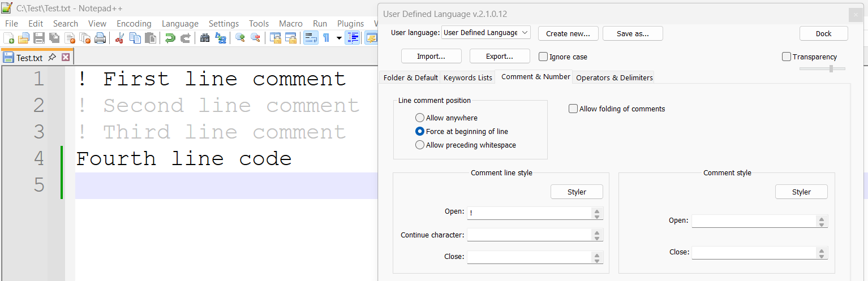Open Replace toolbar icon
The width and height of the screenshot is (868, 281).
coord(220,38)
